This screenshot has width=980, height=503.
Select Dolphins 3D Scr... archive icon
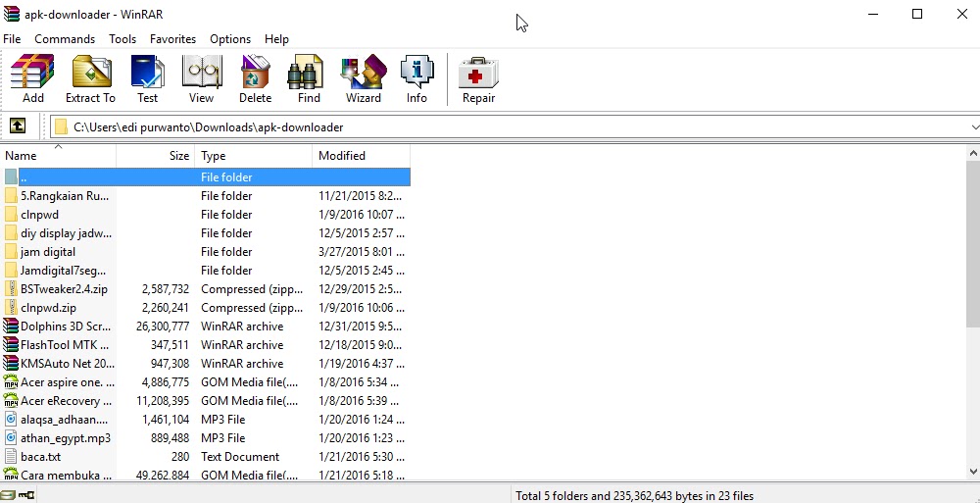point(11,326)
